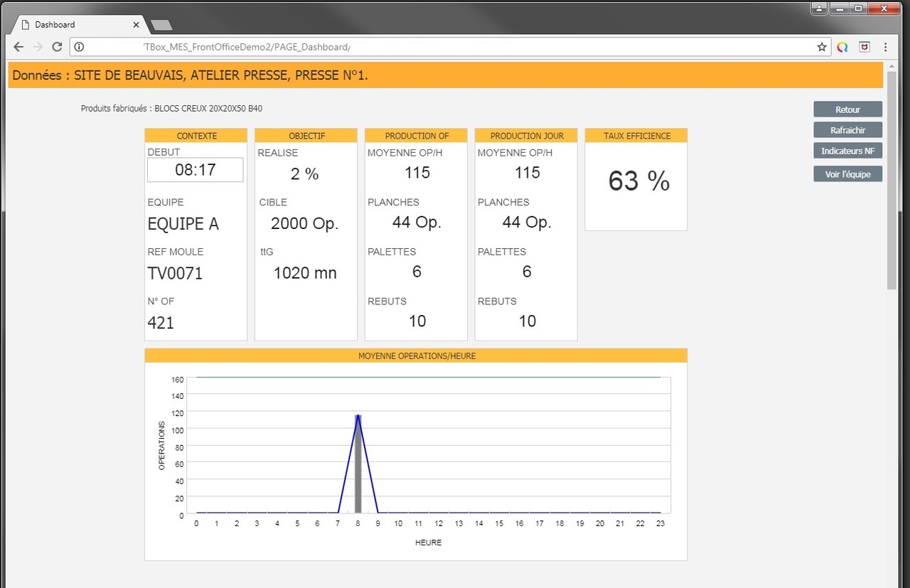The image size is (910, 588).
Task: Click Voir l'équipe button
Action: click(x=847, y=173)
